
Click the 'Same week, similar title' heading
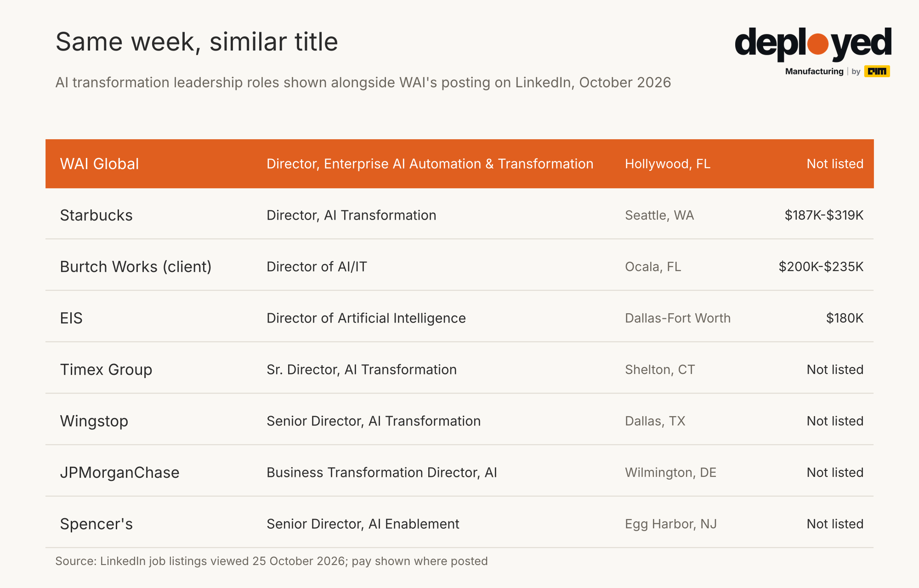[x=197, y=42]
